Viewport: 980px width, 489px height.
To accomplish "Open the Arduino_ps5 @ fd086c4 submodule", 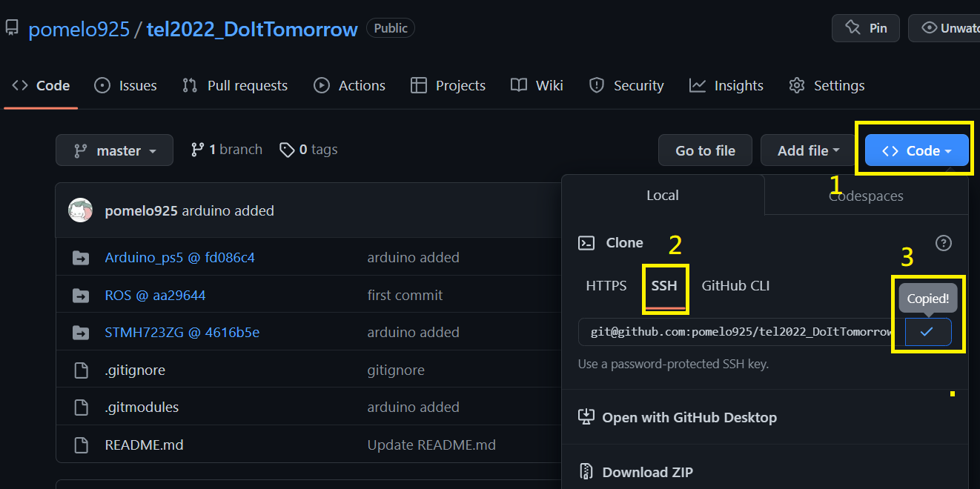I will 180,258.
